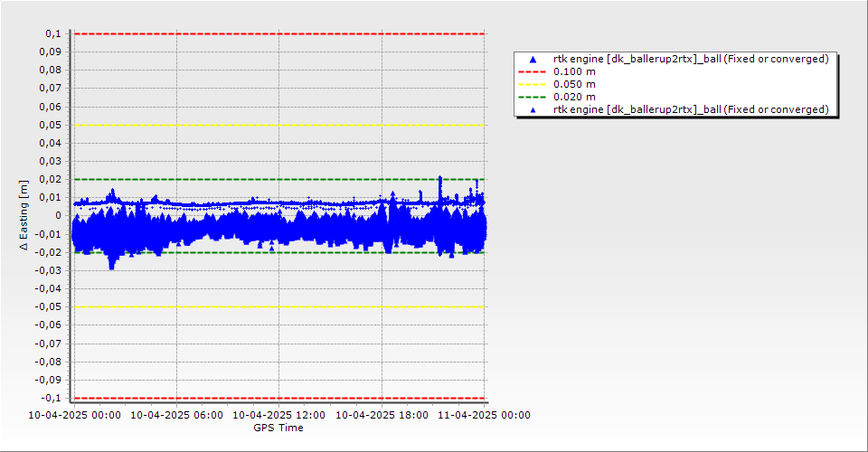
Task: Click the small blue triangle legend marker
Action: click(533, 110)
